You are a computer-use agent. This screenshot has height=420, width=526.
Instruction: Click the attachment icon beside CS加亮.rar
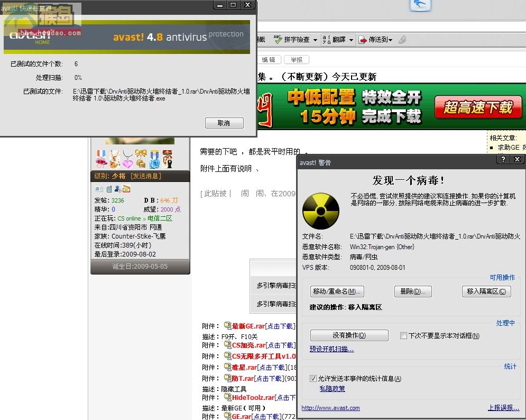(228, 345)
